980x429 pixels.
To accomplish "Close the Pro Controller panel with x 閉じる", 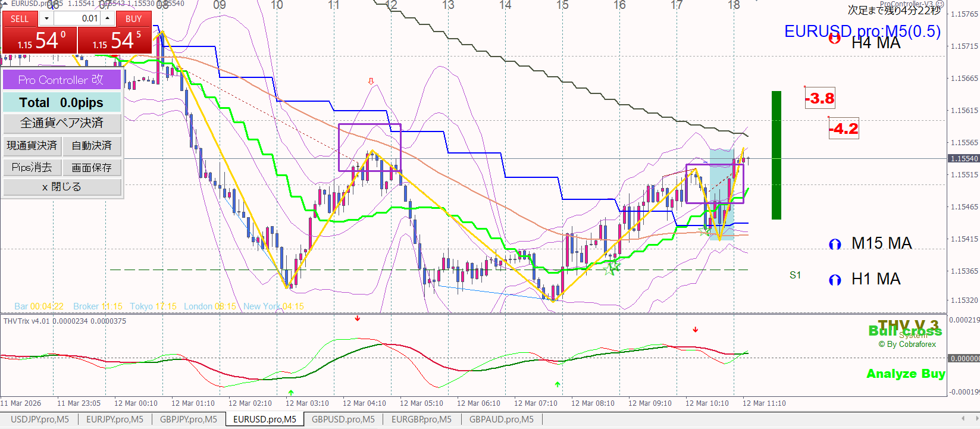I will (x=62, y=187).
